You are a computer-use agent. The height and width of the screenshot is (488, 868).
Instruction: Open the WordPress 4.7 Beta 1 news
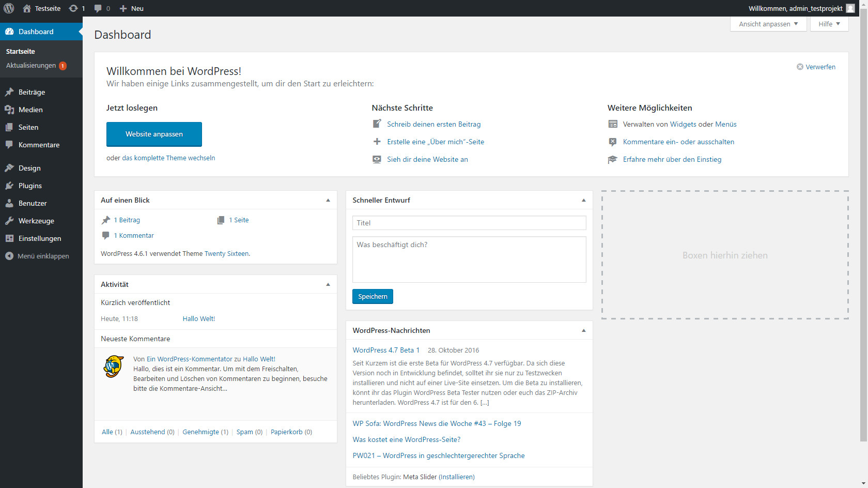pos(386,350)
